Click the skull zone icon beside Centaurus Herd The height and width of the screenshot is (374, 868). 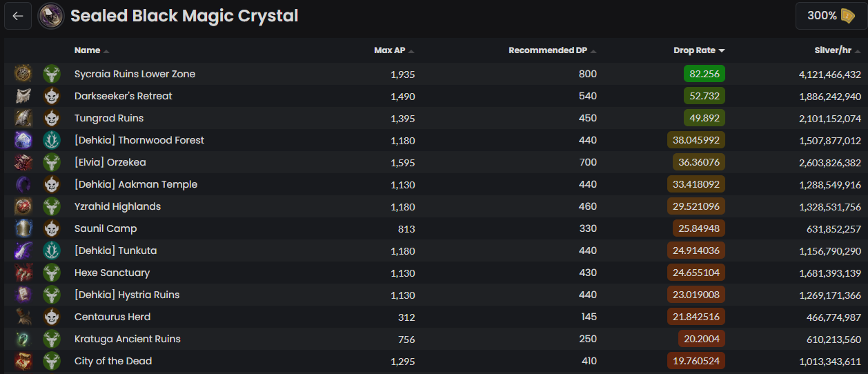tap(51, 317)
